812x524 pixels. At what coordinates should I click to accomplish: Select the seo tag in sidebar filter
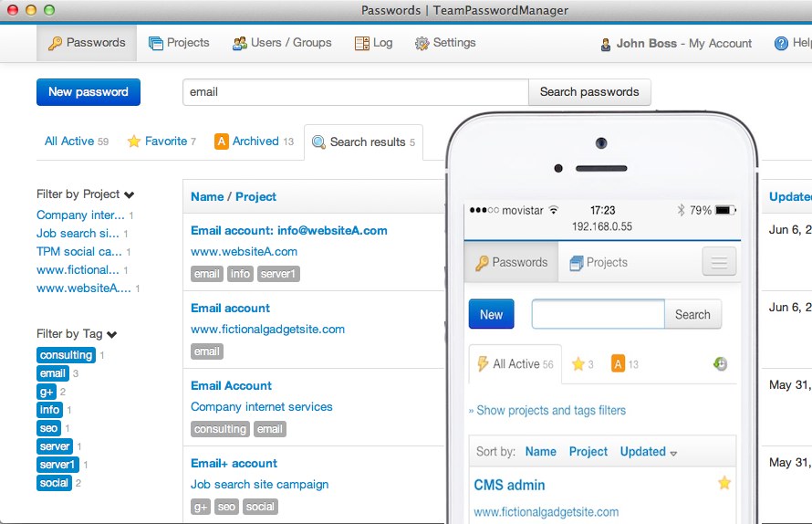tap(48, 428)
